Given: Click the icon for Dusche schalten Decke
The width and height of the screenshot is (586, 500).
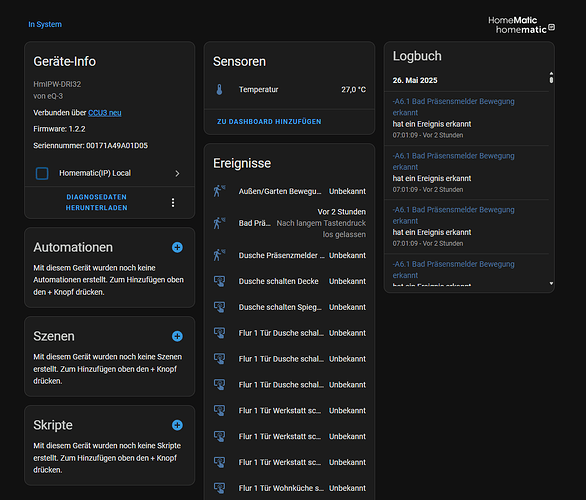Looking at the screenshot, I should pyautogui.click(x=219, y=281).
